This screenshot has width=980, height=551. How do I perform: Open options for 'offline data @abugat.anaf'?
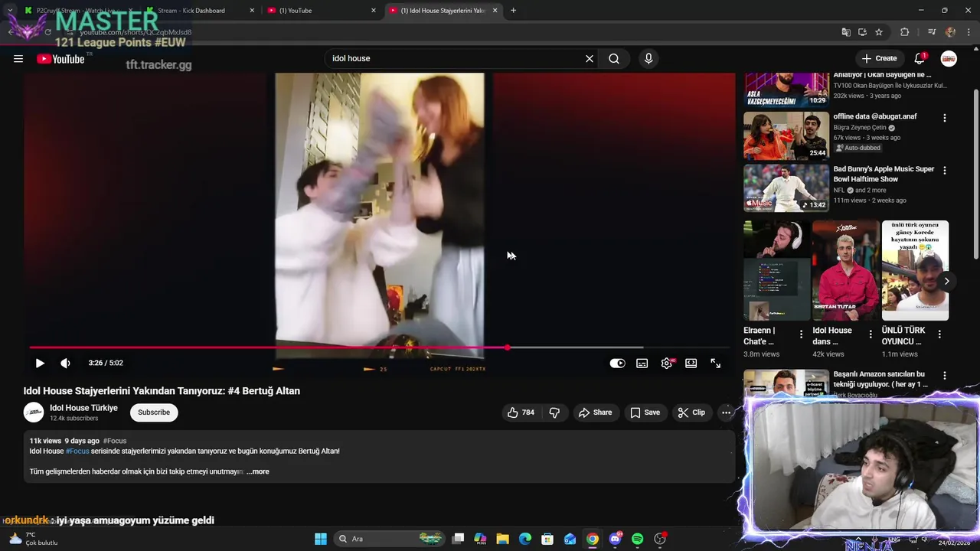(944, 118)
